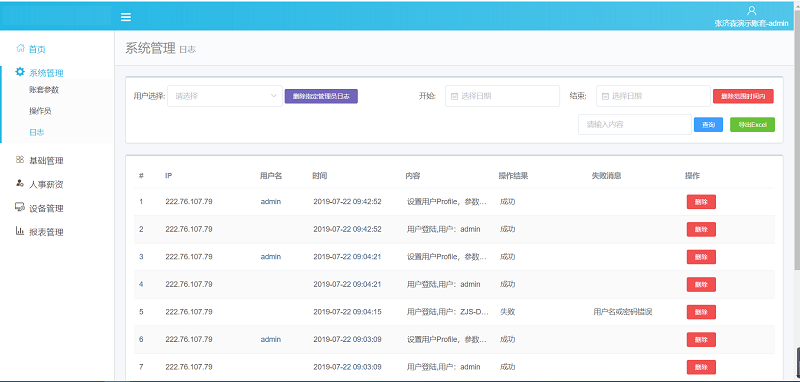Toggle the hamburger sidebar menu icon
Image resolution: width=800 pixels, height=382 pixels.
tap(126, 17)
